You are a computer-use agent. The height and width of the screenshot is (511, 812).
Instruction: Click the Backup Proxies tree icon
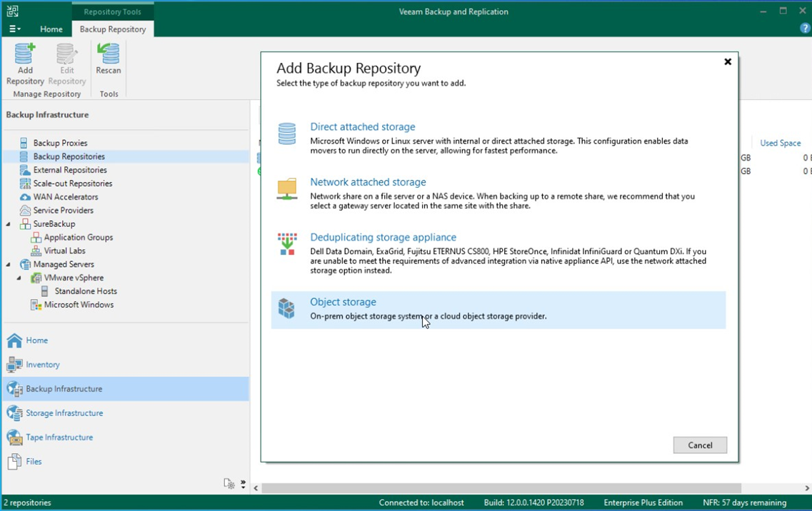24,142
